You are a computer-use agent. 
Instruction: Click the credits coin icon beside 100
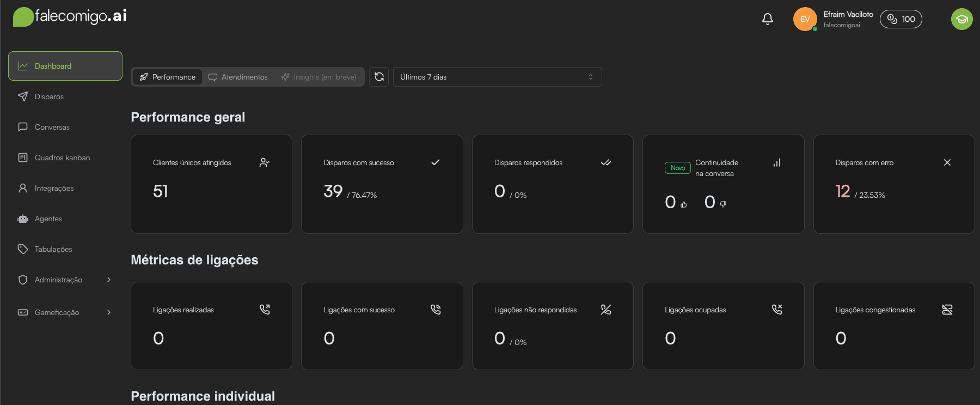pyautogui.click(x=892, y=19)
